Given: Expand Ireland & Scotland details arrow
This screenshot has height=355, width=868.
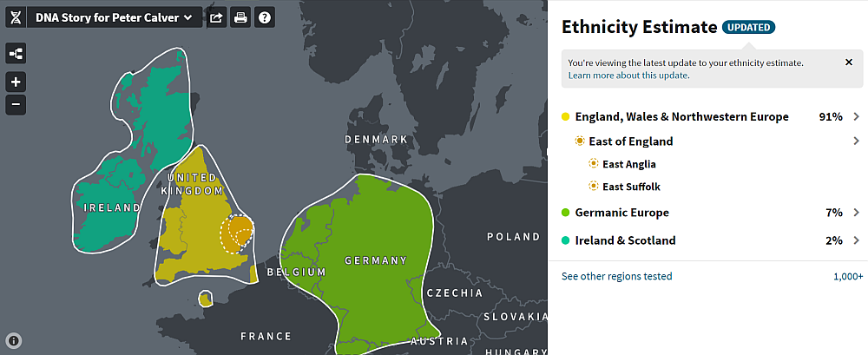Looking at the screenshot, I should click(856, 240).
